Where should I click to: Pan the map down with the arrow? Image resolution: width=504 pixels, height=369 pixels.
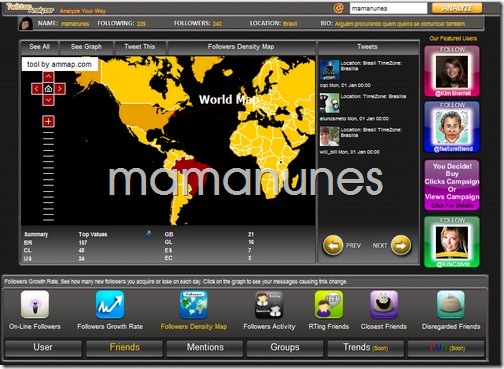tap(48, 100)
